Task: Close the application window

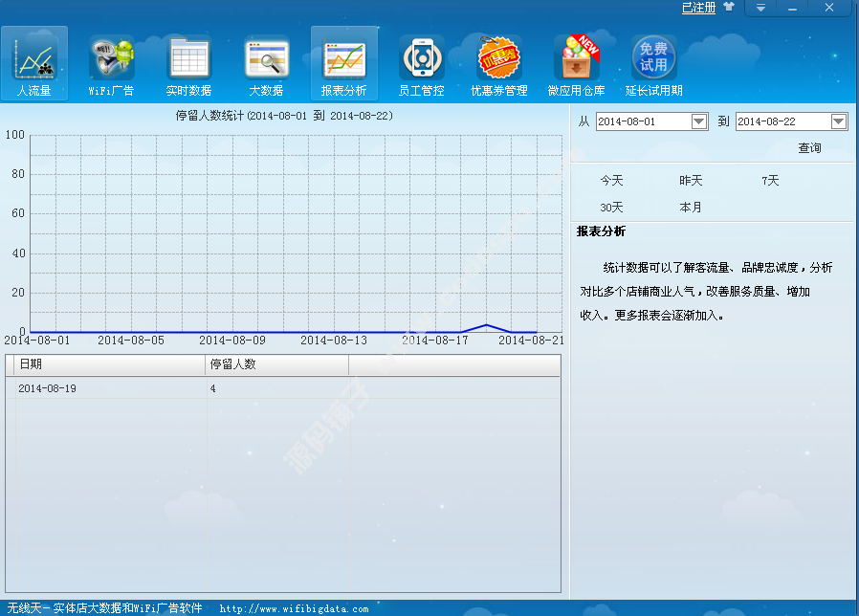Action: tap(829, 8)
